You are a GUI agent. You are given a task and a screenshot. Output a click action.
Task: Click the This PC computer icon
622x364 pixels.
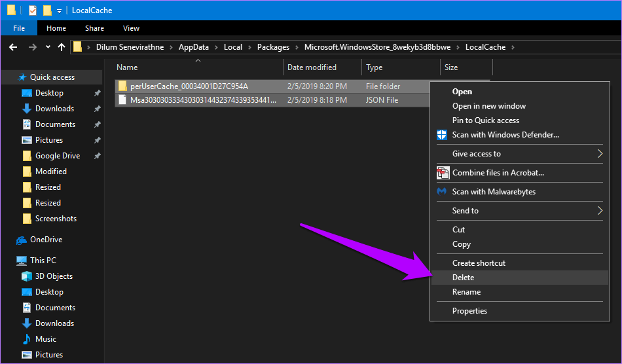[x=22, y=261]
